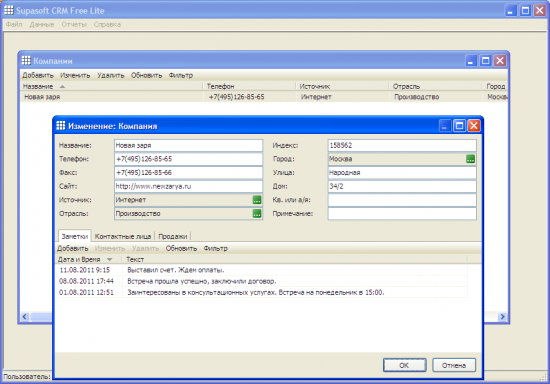Maximize the Изменение: Компания dialog
This screenshot has height=384, width=550.
459,126
